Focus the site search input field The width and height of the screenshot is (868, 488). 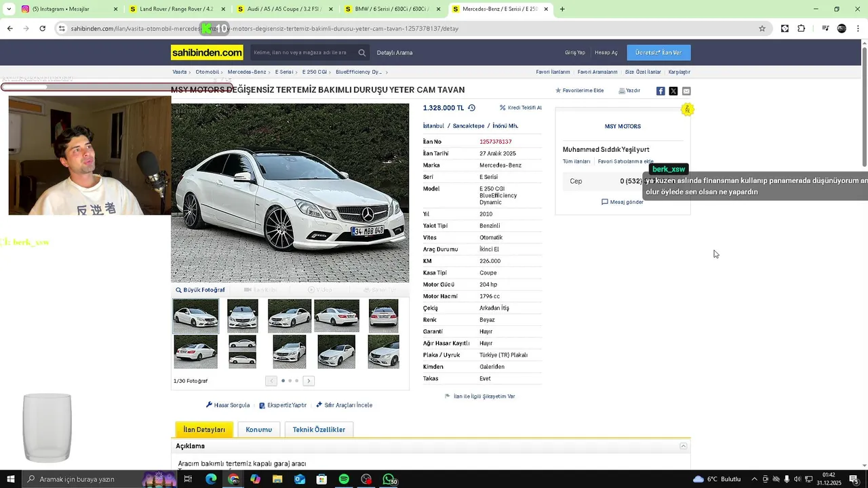coord(301,53)
